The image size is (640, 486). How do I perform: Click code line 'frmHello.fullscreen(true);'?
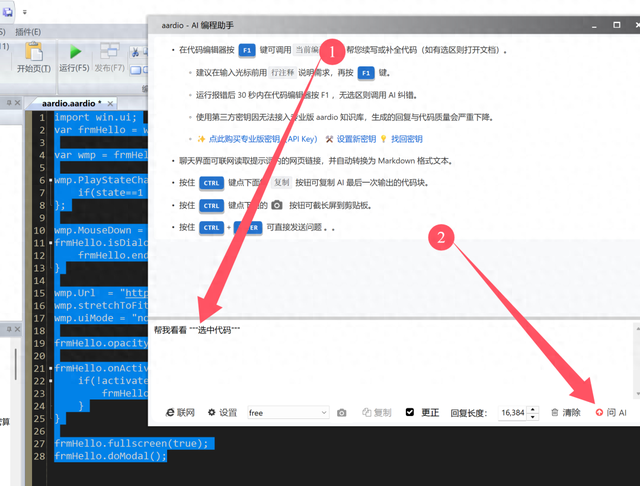(x=131, y=443)
